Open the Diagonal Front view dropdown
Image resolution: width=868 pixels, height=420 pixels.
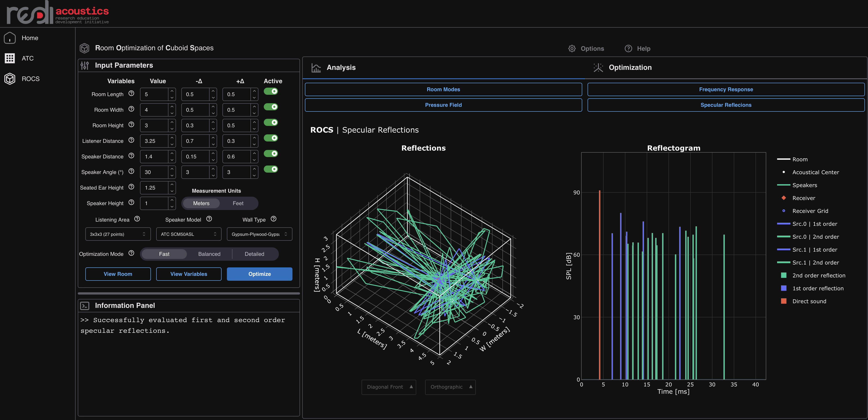[x=388, y=387]
